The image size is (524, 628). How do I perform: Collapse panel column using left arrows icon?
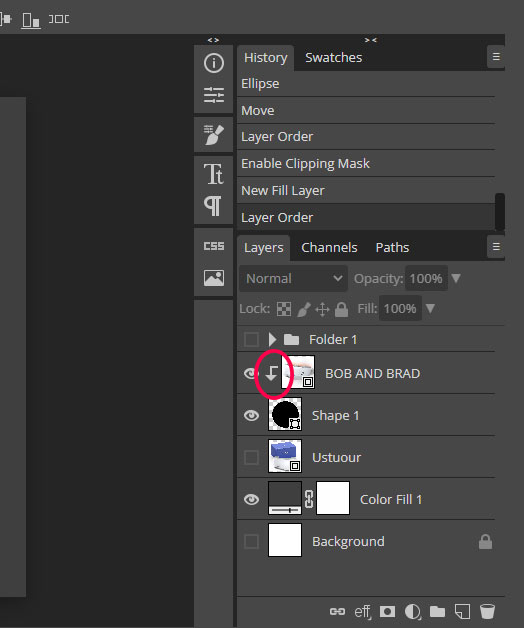[213, 40]
